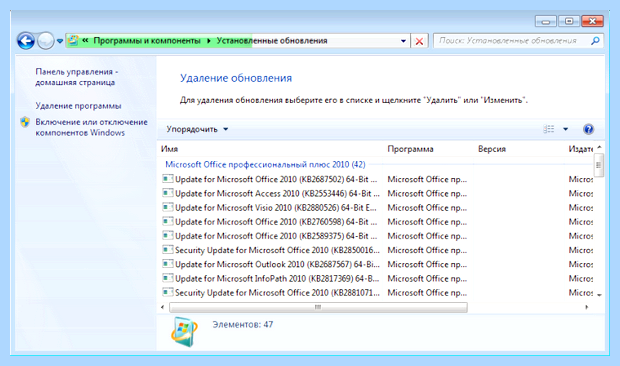This screenshot has height=366, width=620.
Task: Select Access 2010 update KB2553446
Action: pyautogui.click(x=277, y=194)
